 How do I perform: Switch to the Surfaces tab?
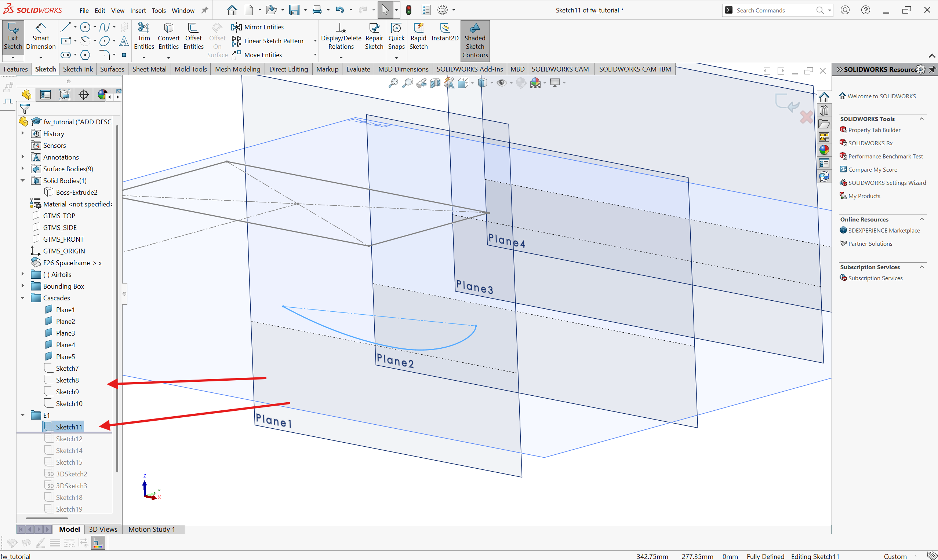pos(112,69)
